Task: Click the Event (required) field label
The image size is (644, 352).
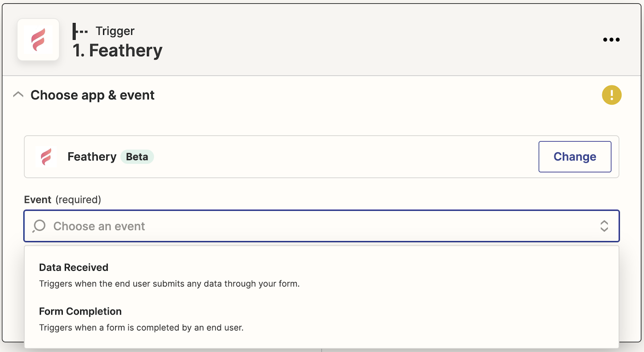Action: coord(62,200)
